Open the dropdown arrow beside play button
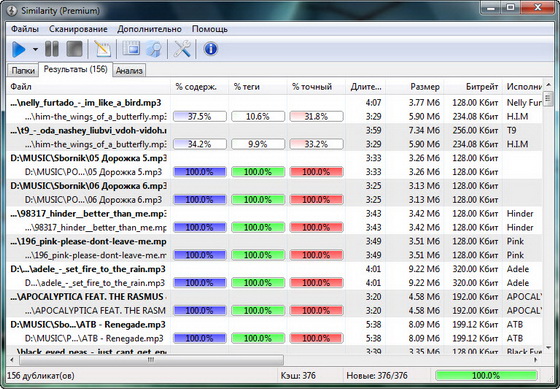 (x=35, y=49)
